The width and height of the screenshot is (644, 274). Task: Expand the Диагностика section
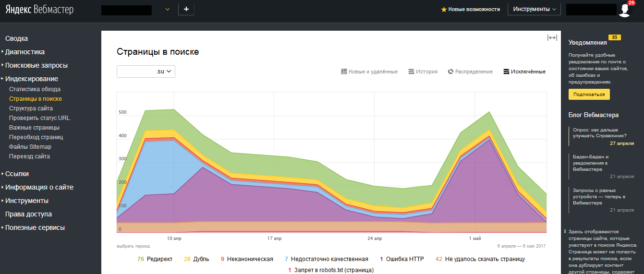pos(24,52)
